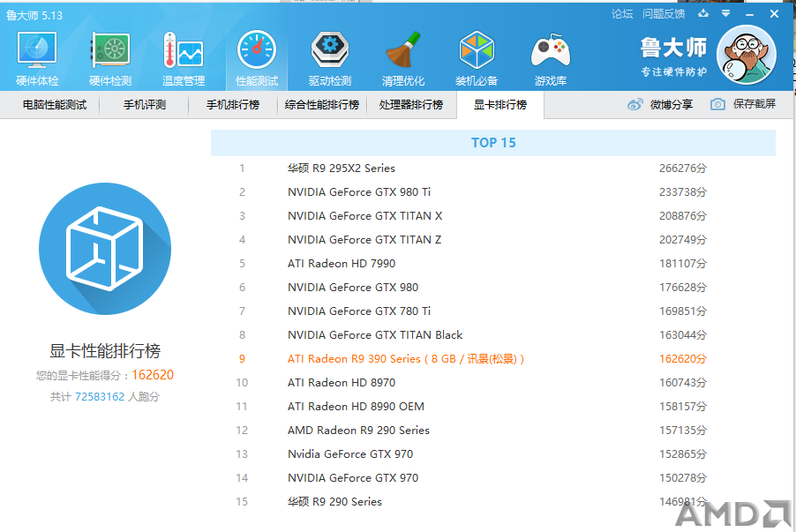The image size is (796, 532).
Task: Click the 微博分享 Weibo icon
Action: pyautogui.click(x=635, y=105)
